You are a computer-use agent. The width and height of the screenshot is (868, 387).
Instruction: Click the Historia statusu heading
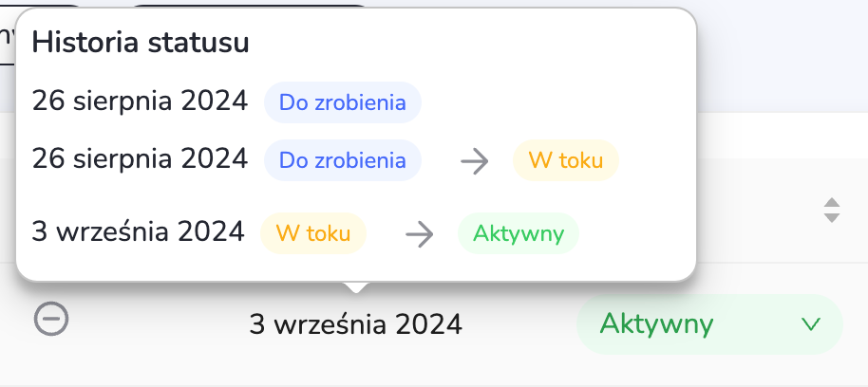[x=141, y=43]
